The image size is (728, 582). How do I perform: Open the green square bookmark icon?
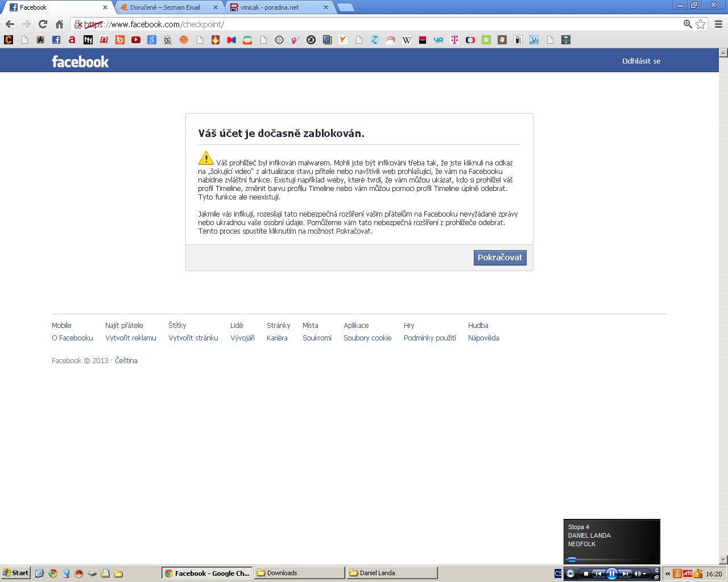486,40
